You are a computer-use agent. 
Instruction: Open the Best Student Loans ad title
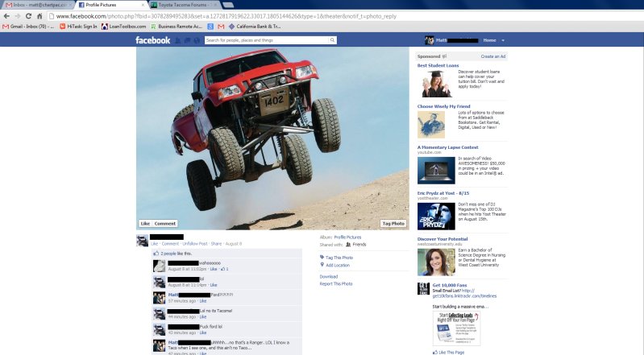coord(438,66)
